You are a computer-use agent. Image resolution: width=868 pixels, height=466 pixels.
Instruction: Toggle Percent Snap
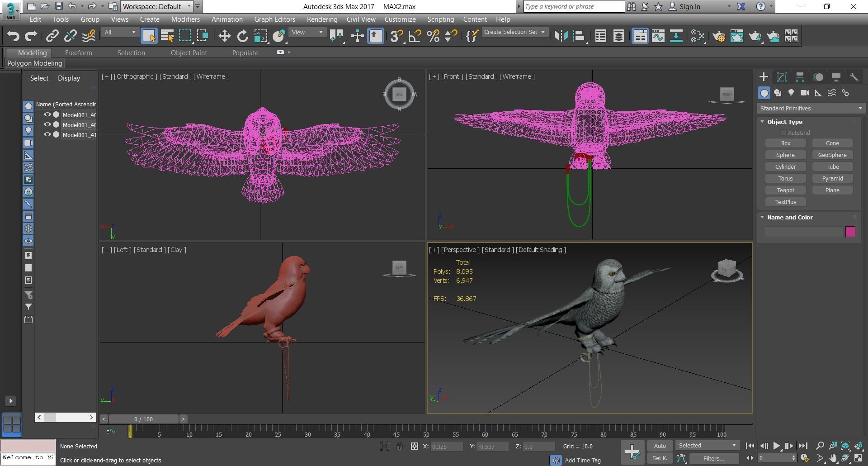[433, 36]
